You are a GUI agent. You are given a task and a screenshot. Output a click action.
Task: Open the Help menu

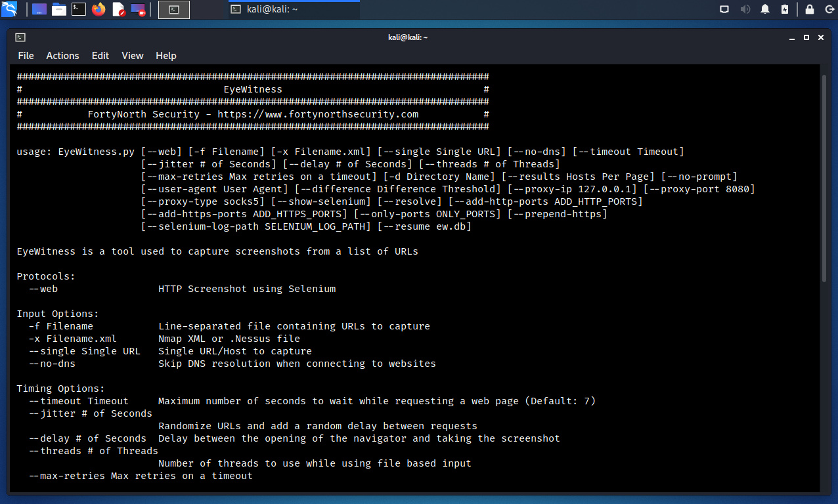pyautogui.click(x=166, y=56)
